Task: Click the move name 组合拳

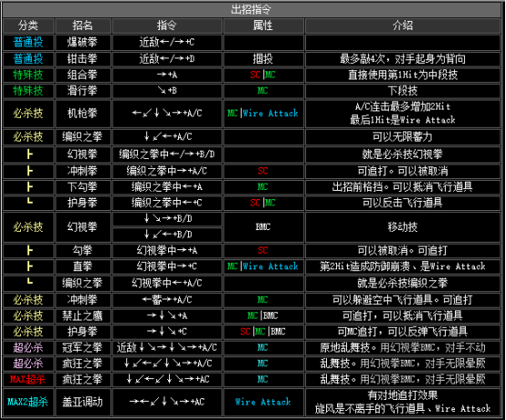Action: (82, 75)
